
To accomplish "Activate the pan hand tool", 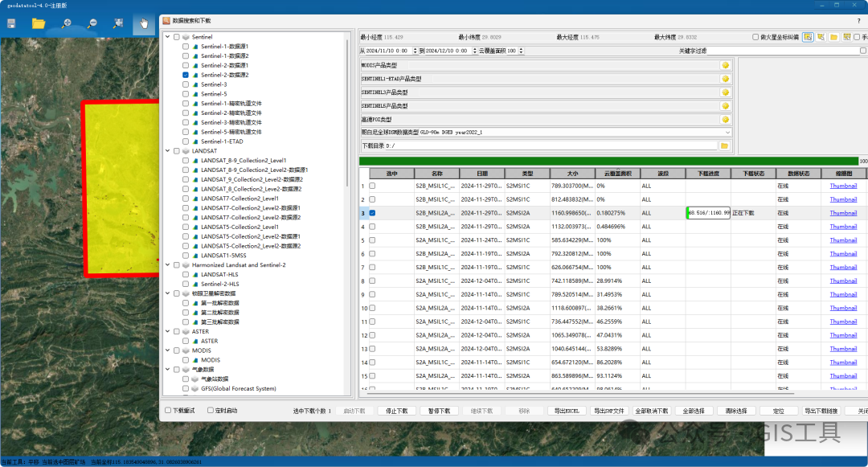I will tap(144, 23).
